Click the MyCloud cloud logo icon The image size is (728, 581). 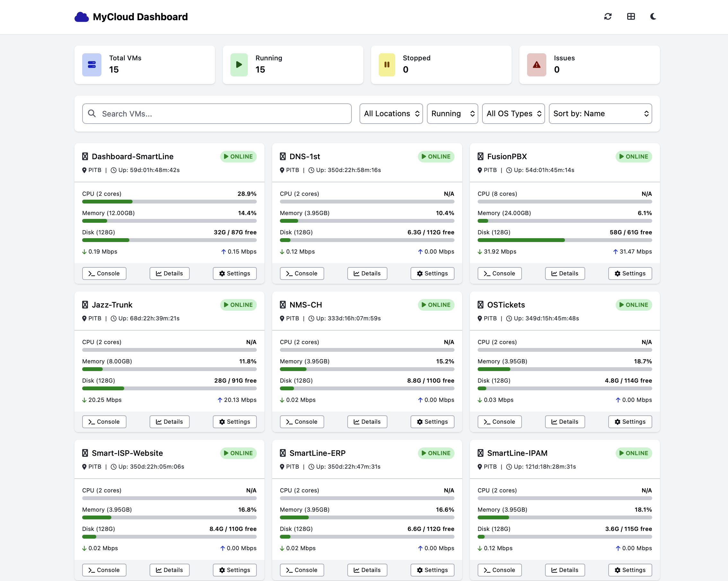pyautogui.click(x=82, y=17)
